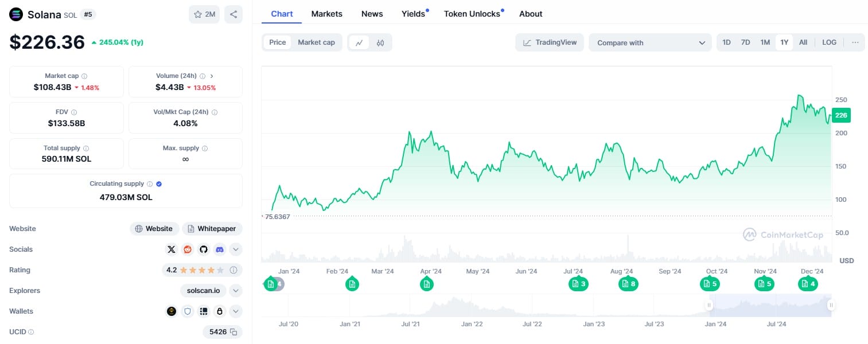Open the Feb '24 event marker
The image size is (868, 344).
coord(352,284)
